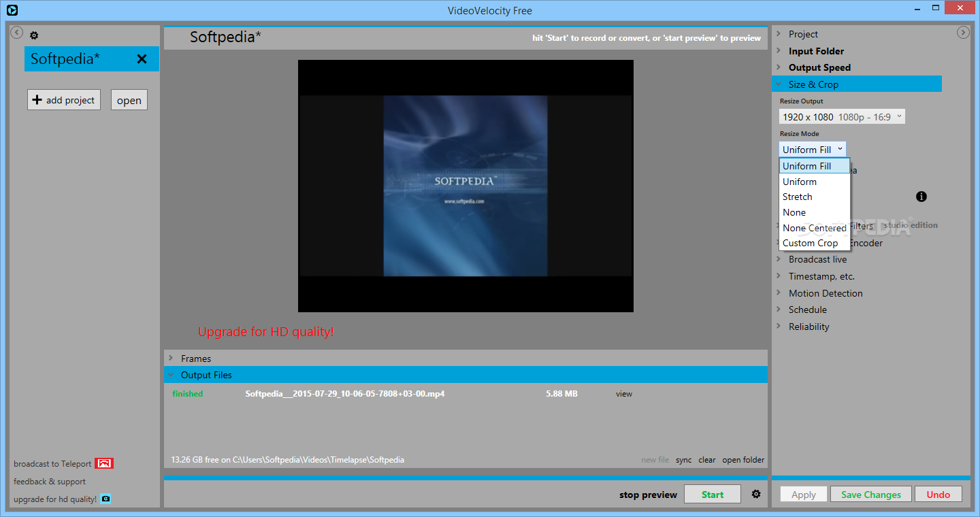Screen dimensions: 980x517
Task: Click broadcast to Teleport link
Action: (x=52, y=464)
